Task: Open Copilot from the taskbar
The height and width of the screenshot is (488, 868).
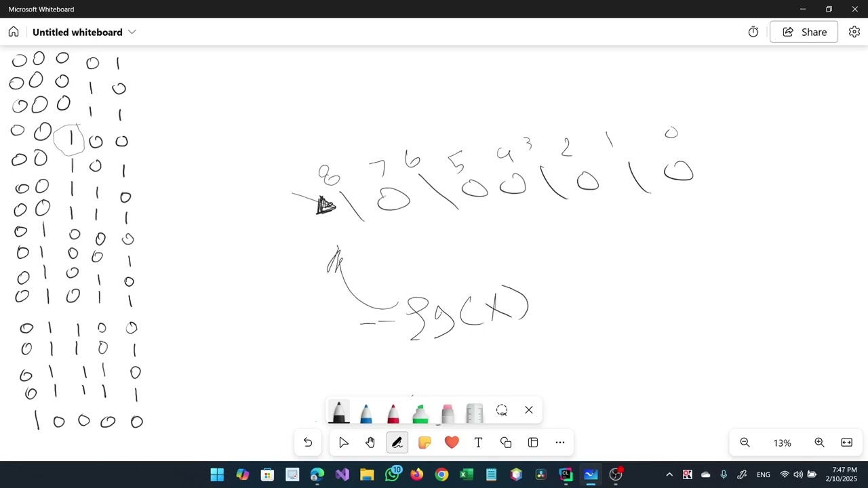Action: [242, 474]
